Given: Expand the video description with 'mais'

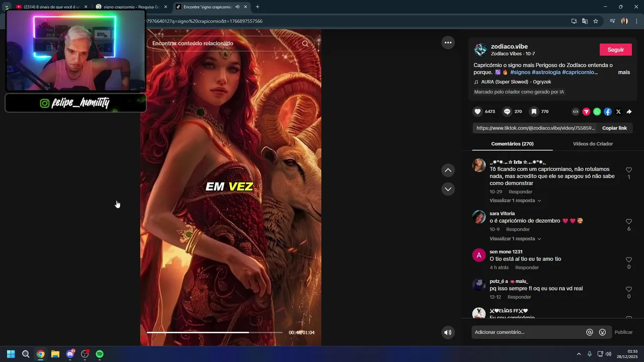Looking at the screenshot, I should point(624,72).
